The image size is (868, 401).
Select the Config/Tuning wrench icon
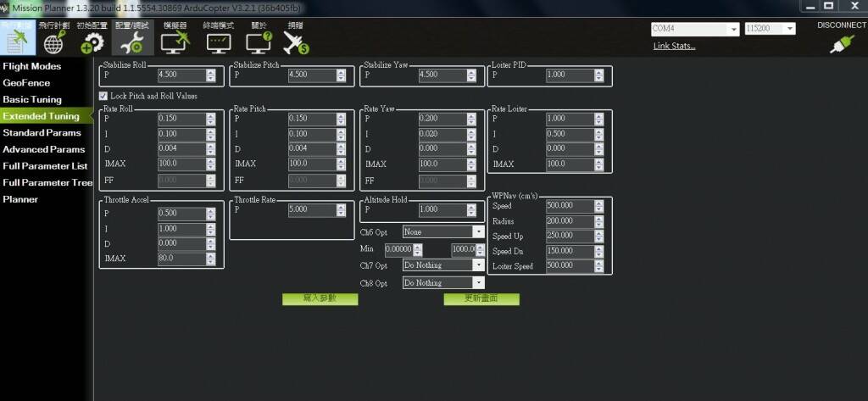pyautogui.click(x=131, y=39)
